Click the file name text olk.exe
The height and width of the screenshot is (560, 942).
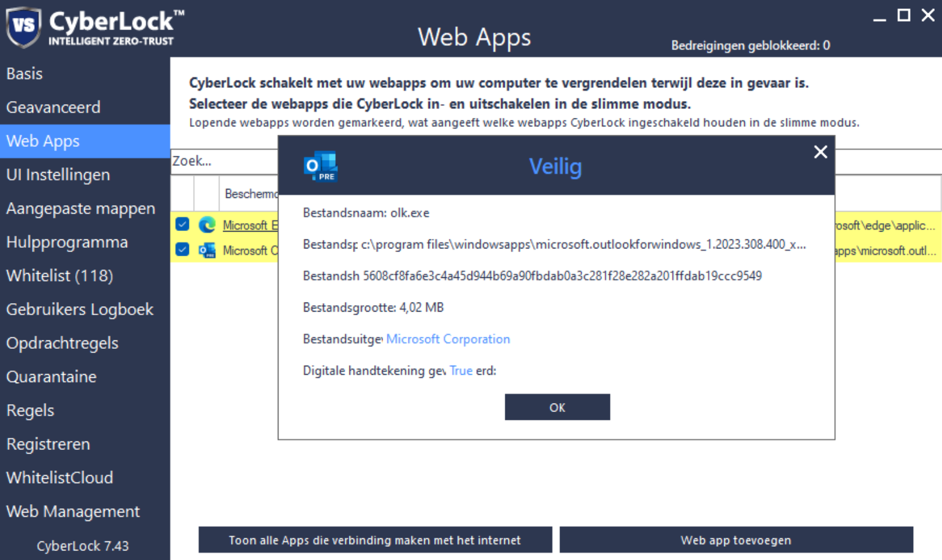410,213
